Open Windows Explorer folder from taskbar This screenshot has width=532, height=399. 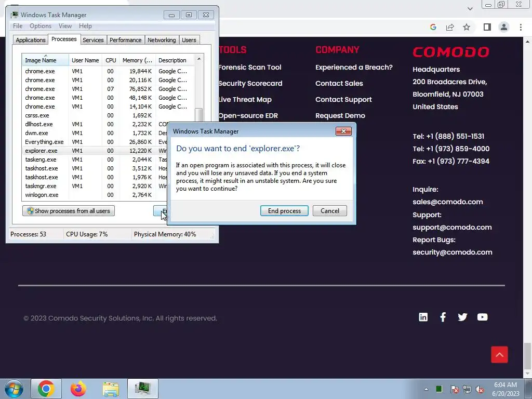[111, 389]
